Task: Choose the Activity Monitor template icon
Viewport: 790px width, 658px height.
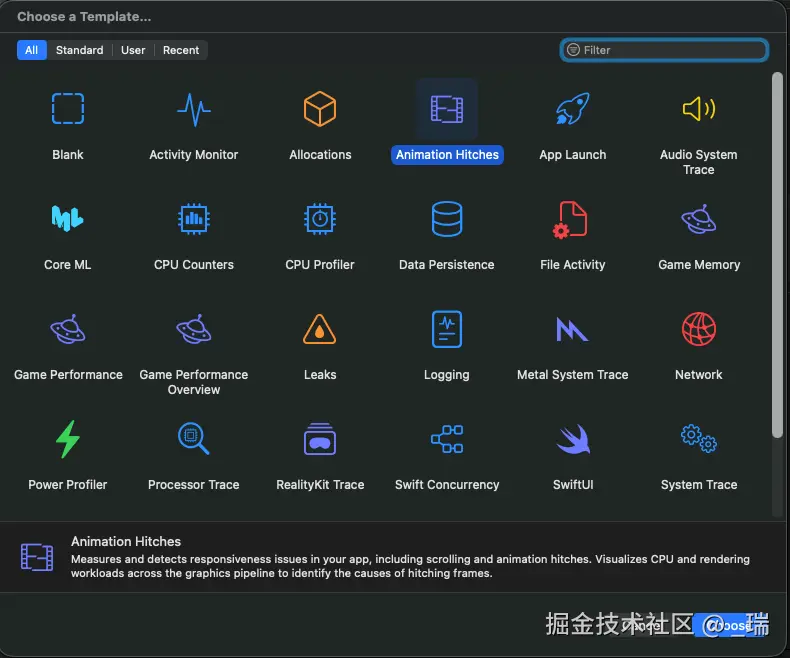Action: pos(193,109)
